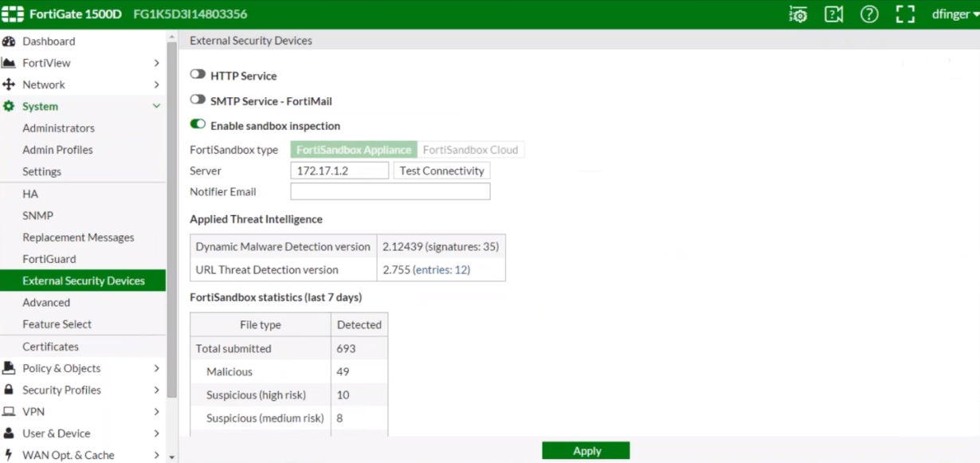Expand the Policy & Objects chevron
The image size is (980, 463).
(156, 368)
